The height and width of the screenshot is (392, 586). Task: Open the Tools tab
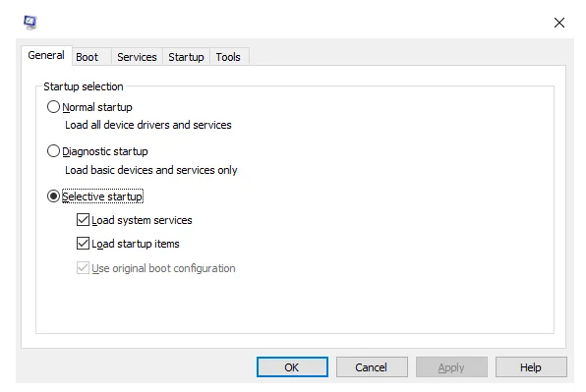pos(228,57)
